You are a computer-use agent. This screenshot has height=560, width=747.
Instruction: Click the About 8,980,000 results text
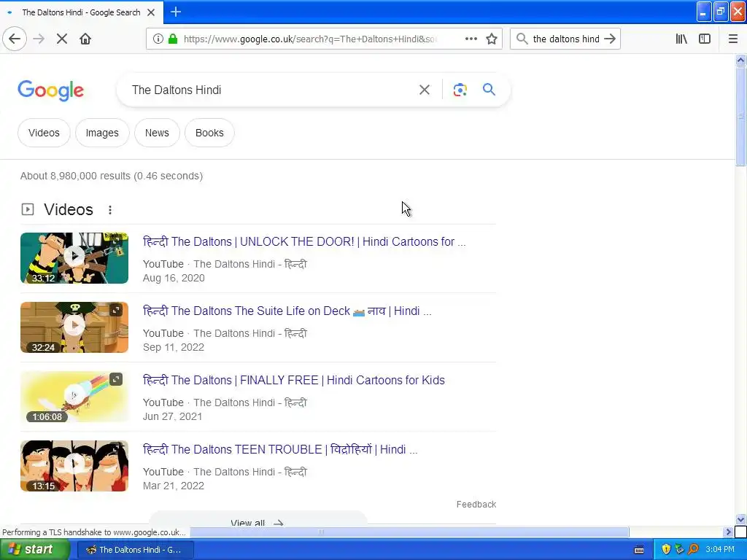coord(112,176)
